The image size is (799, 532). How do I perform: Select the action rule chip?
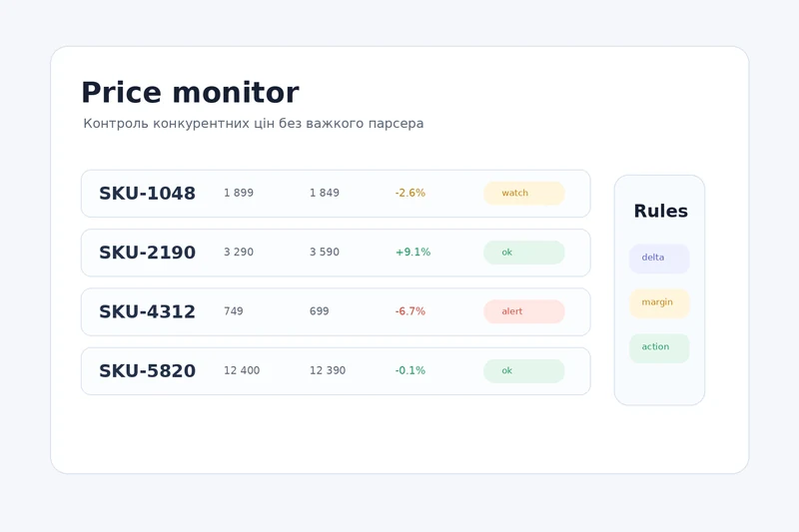(659, 348)
